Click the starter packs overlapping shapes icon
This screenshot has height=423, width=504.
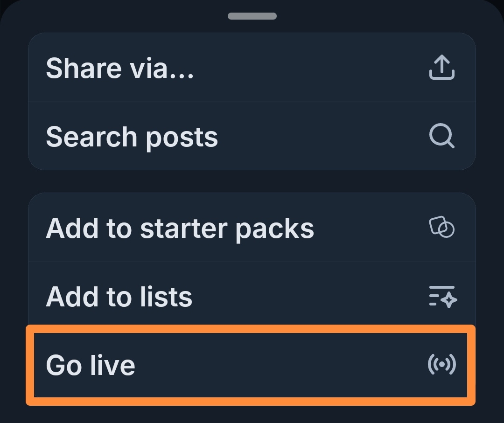(x=441, y=228)
